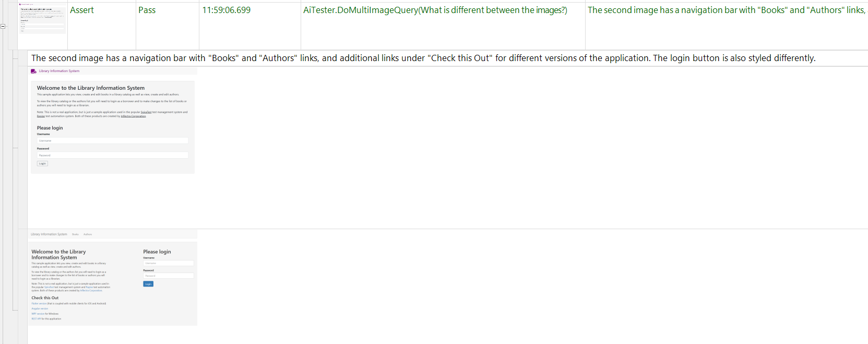Click Password field in the first screenshot
The width and height of the screenshot is (868, 344).
[112, 155]
